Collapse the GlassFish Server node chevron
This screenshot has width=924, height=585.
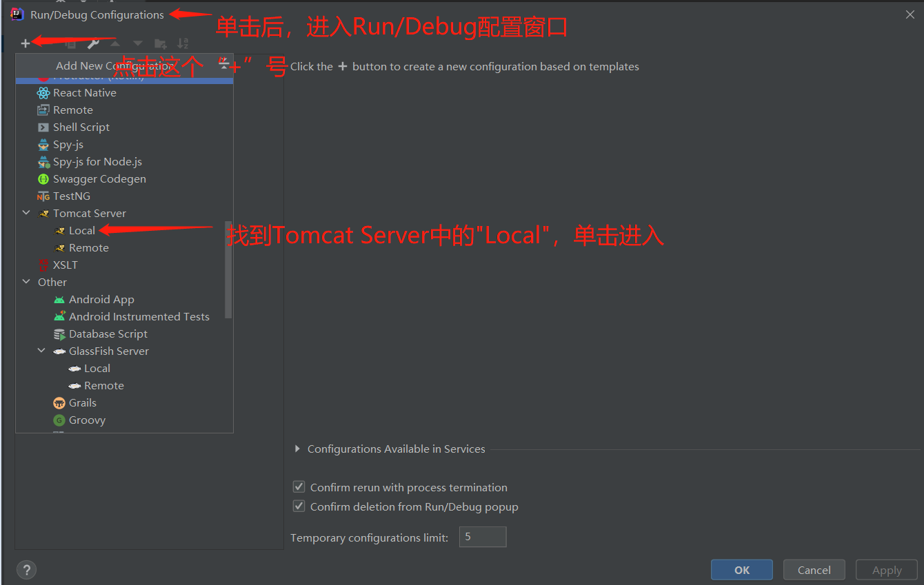(x=42, y=351)
